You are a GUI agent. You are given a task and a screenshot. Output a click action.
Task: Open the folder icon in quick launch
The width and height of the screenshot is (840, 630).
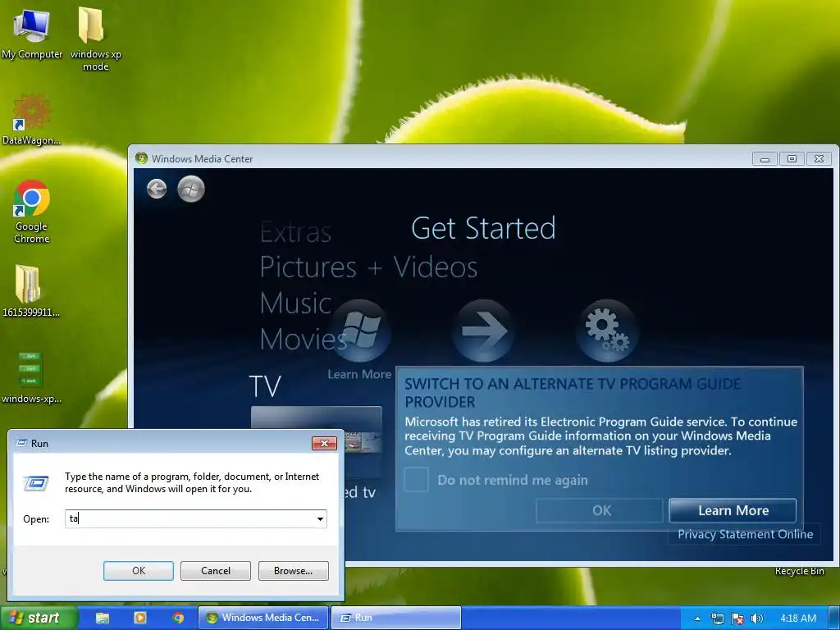coord(103,618)
